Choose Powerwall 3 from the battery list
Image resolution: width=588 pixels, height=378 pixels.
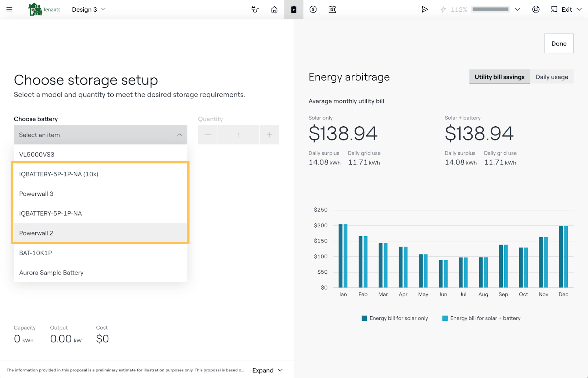pos(36,194)
